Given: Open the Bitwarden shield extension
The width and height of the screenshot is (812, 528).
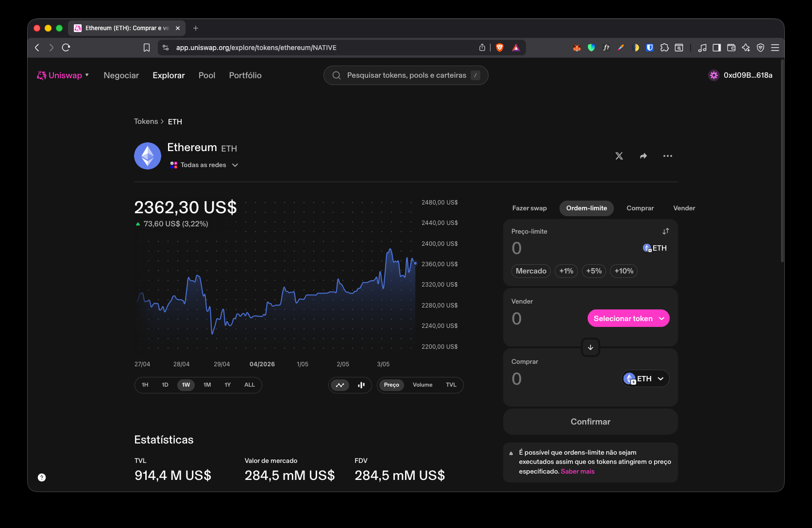Looking at the screenshot, I should pos(650,48).
